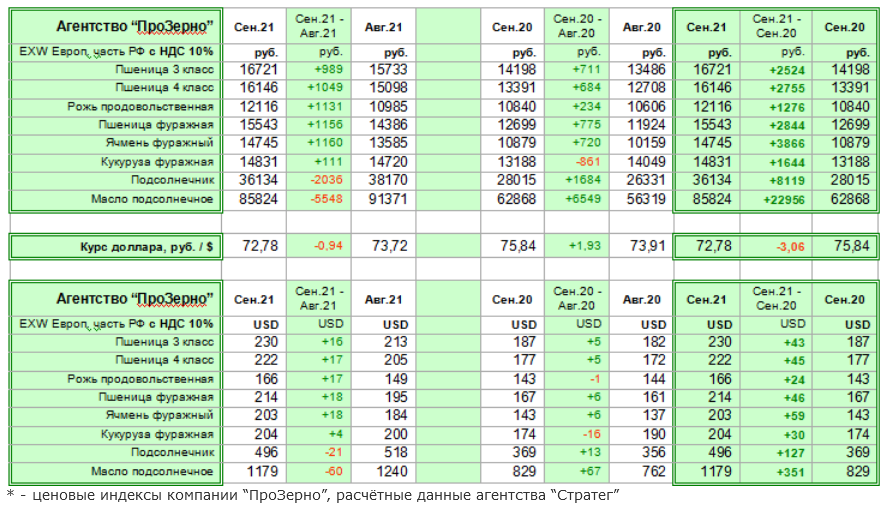Select the +111 Кукуруза фуражная change
This screenshot has width=885, height=505.
[330, 162]
